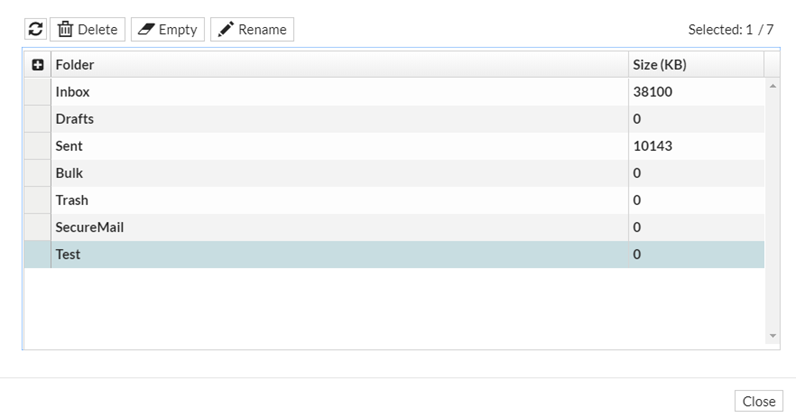The width and height of the screenshot is (796, 418).
Task: Sort by the Size (KB) column header
Action: point(696,65)
